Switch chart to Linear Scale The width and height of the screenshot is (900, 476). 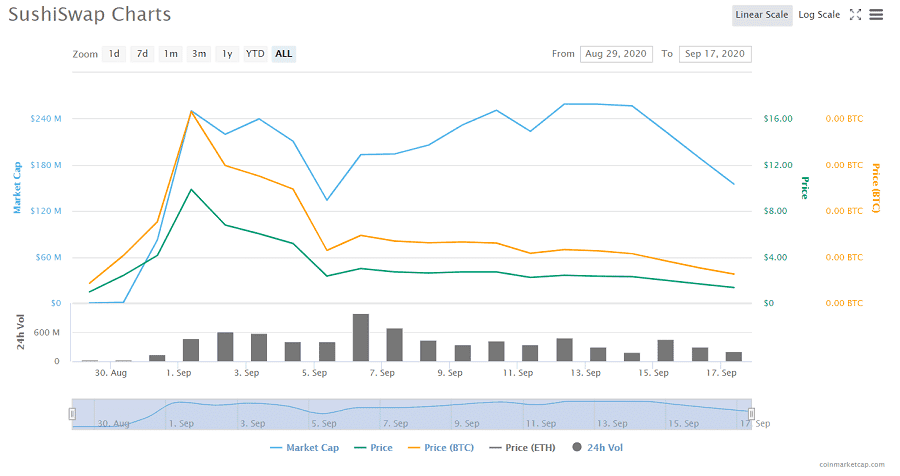[762, 15]
